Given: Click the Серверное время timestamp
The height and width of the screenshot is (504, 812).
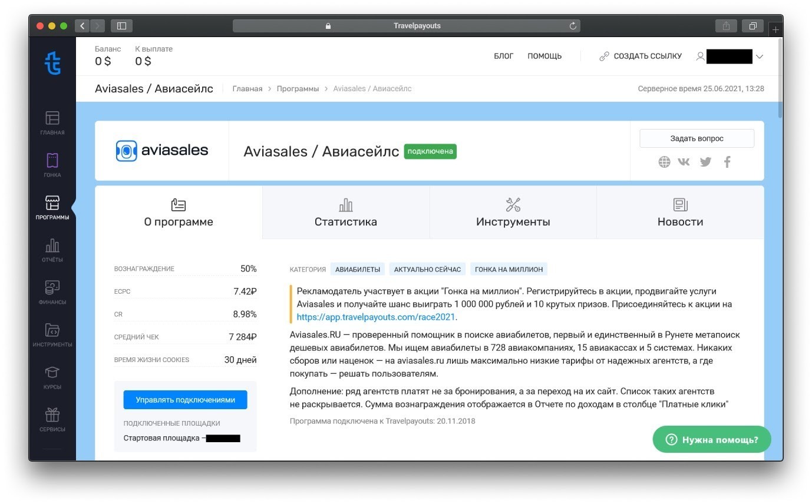Looking at the screenshot, I should (x=701, y=88).
